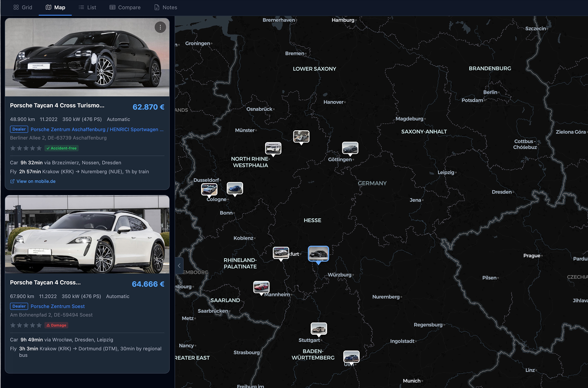Give the Aschaffenburg listing five stars
The width and height of the screenshot is (588, 388).
[39, 148]
